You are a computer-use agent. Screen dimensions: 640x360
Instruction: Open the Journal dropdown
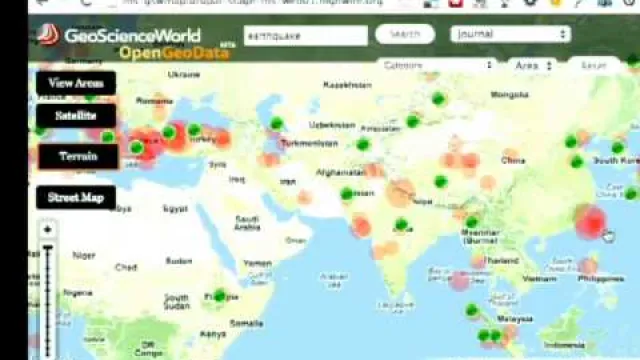coord(510,34)
